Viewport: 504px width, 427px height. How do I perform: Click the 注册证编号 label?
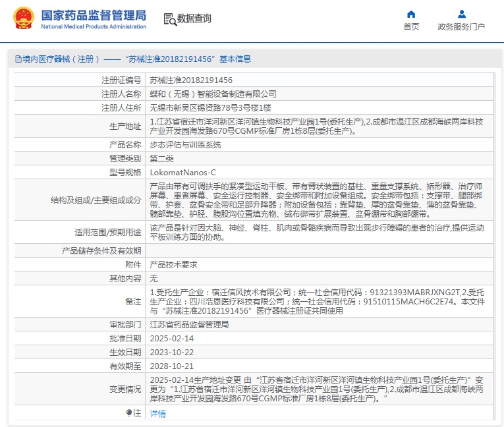tap(121, 80)
